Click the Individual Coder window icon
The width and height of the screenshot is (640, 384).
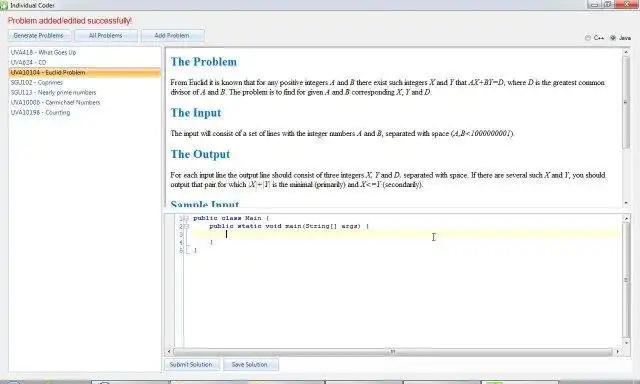[4, 5]
